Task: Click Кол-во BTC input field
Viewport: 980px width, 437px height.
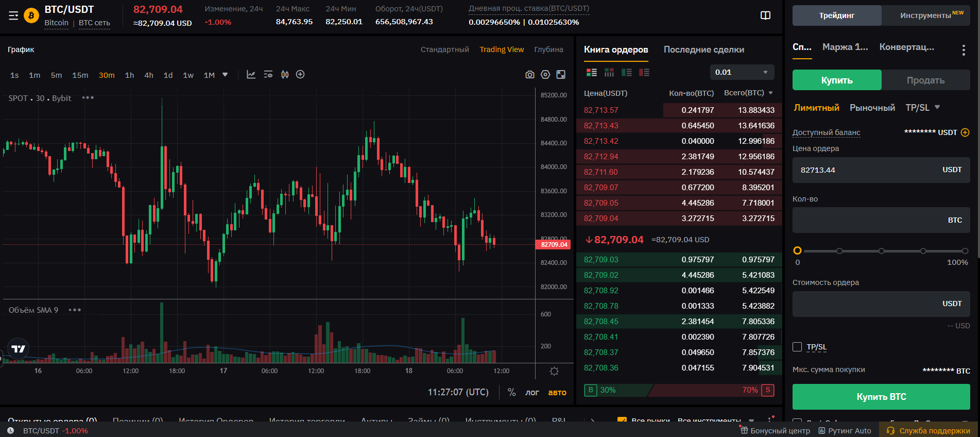Action: 881,220
